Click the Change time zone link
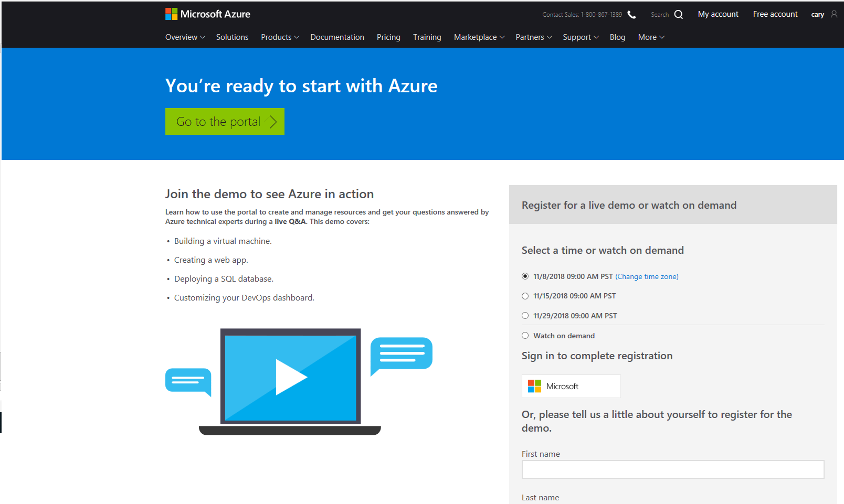The width and height of the screenshot is (844, 504). 647,276
